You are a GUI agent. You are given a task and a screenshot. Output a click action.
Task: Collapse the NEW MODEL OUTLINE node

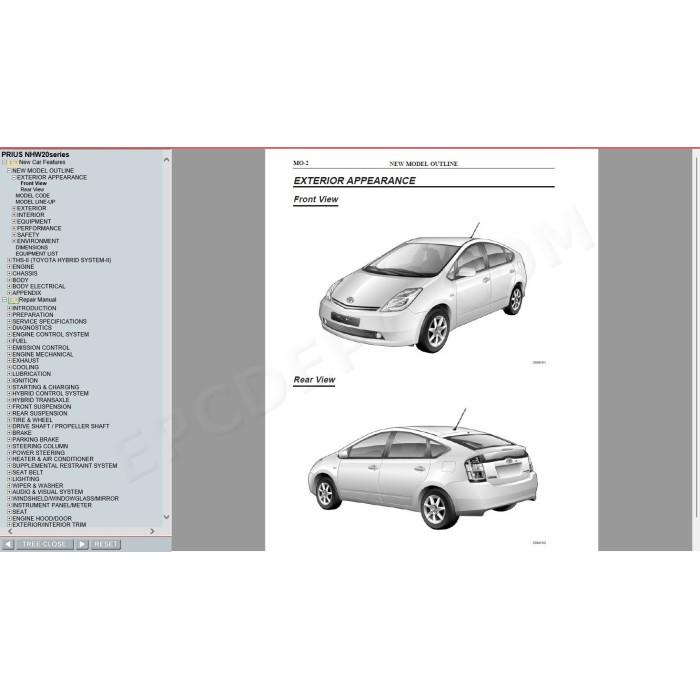(x=9, y=171)
